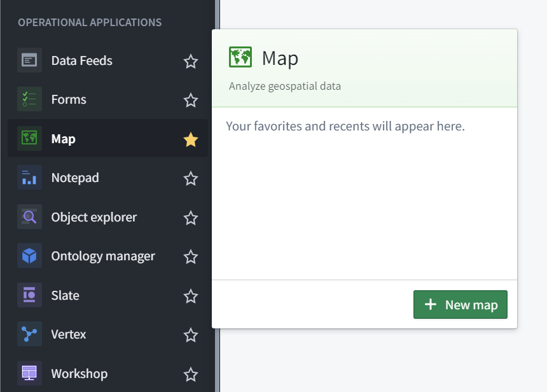Open Data Feeds from the sidebar
Screen dimensions: 547x392
(x=107, y=60)
